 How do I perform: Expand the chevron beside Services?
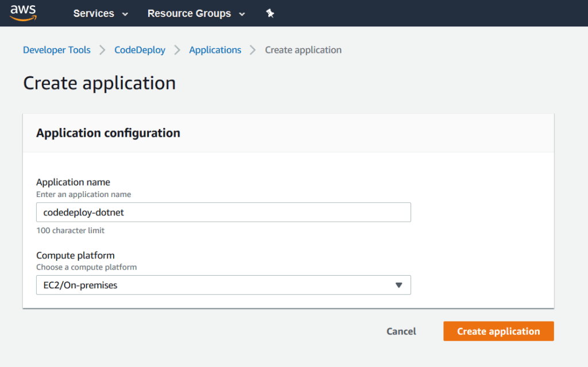click(125, 14)
